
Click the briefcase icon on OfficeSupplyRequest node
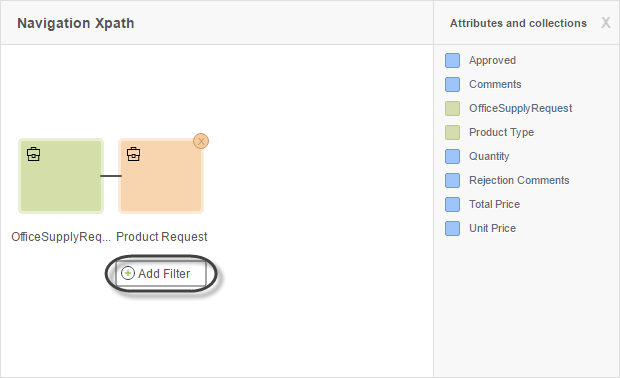34,154
